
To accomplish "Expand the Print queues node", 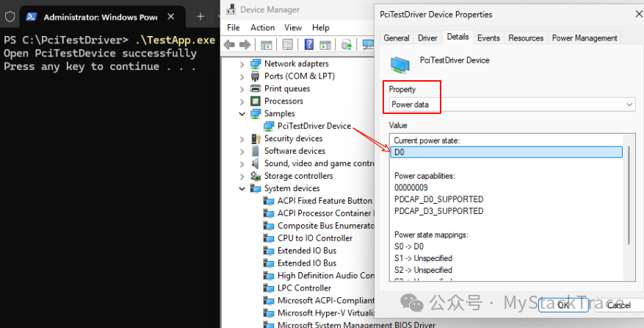I will [242, 89].
